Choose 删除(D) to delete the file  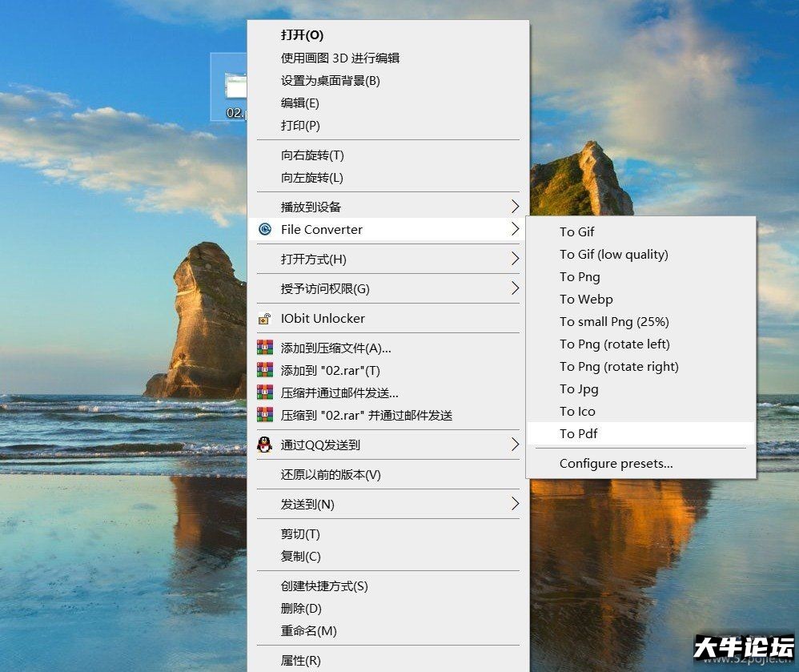pos(388,608)
